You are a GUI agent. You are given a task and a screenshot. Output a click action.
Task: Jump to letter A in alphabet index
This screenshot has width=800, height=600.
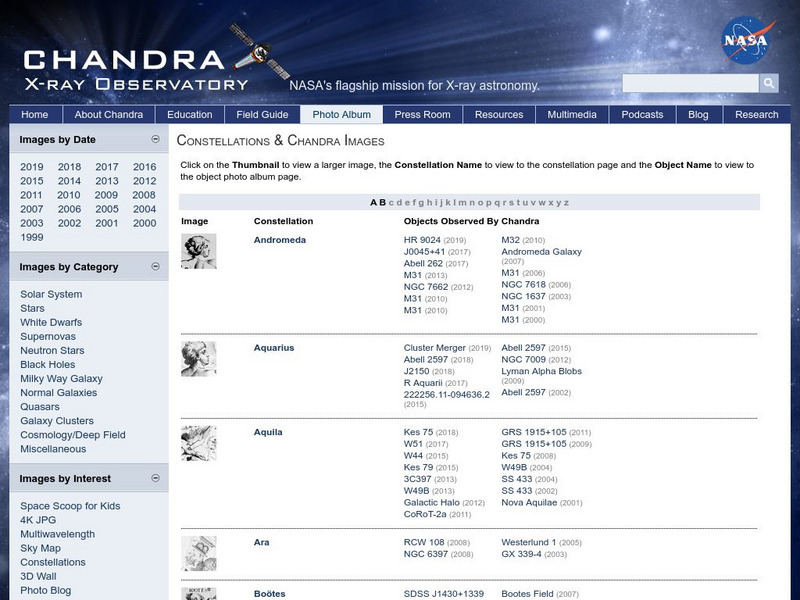click(x=373, y=202)
